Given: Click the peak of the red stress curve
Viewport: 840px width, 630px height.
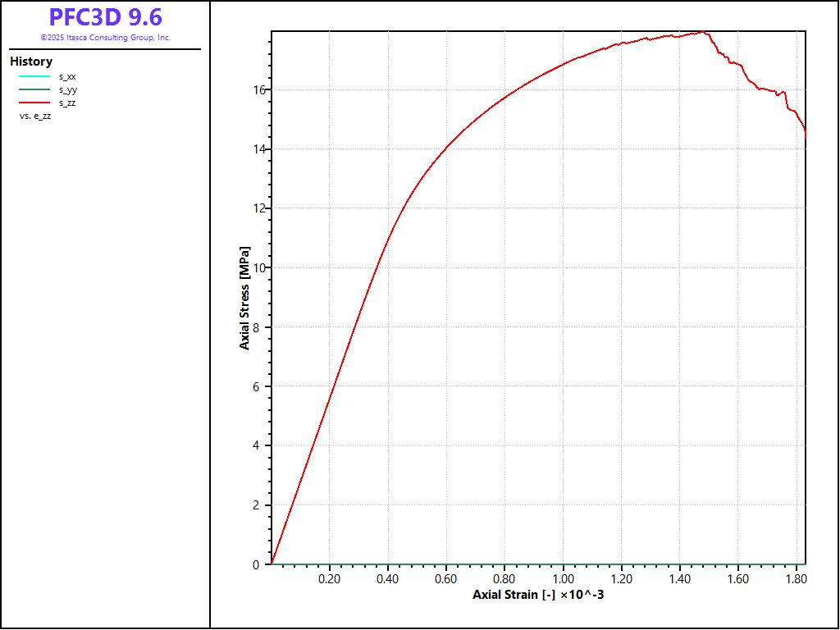Looking at the screenshot, I should point(703,32).
